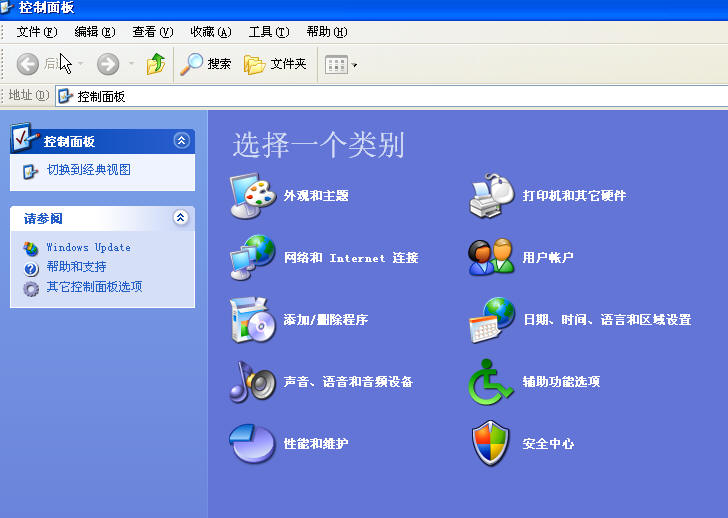
Task: Go up one folder level
Action: [156, 64]
